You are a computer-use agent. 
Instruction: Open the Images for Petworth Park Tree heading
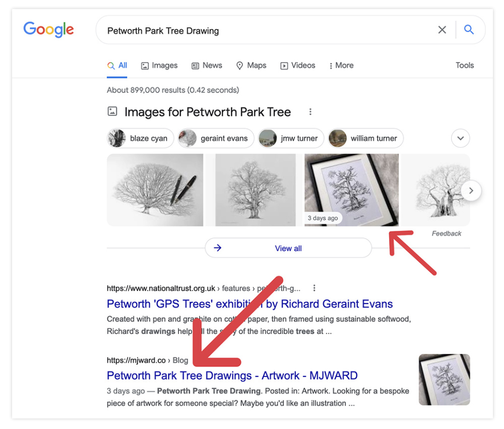pyautogui.click(x=208, y=112)
